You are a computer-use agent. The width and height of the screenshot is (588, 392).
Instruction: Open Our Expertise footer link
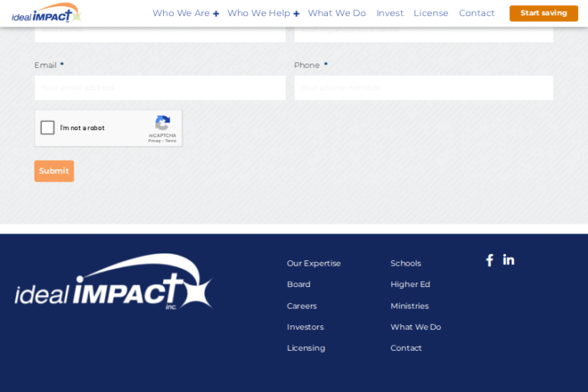(x=314, y=263)
